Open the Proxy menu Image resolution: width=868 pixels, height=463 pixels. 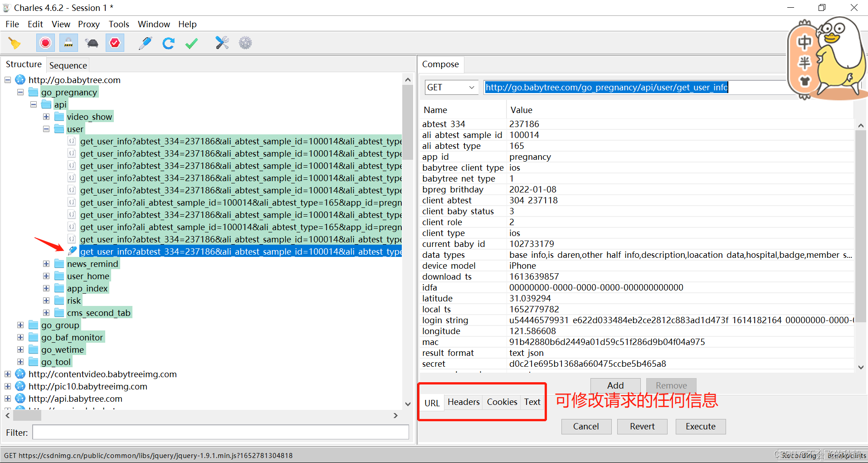click(x=89, y=24)
